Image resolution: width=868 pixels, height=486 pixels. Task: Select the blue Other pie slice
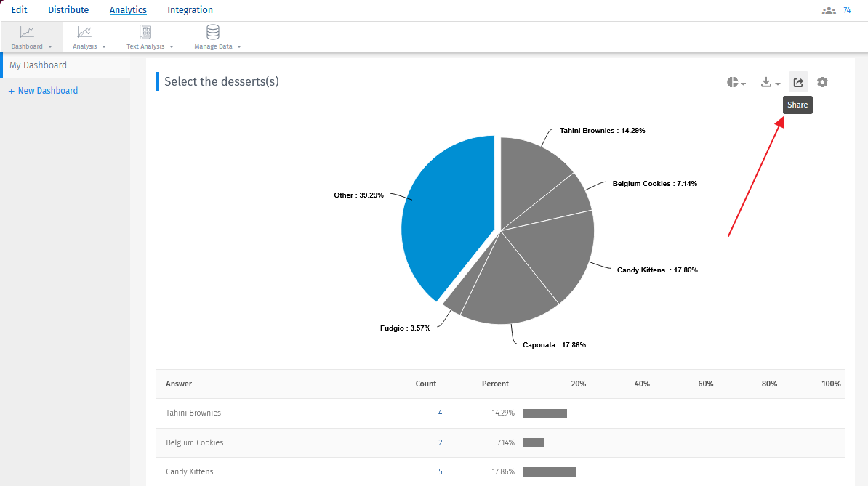point(447,211)
